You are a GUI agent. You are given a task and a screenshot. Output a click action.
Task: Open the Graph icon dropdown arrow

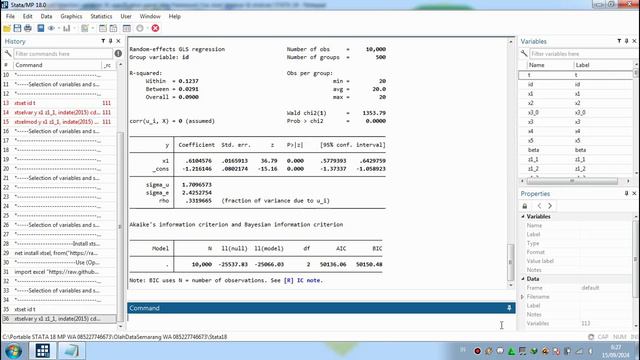74,28
